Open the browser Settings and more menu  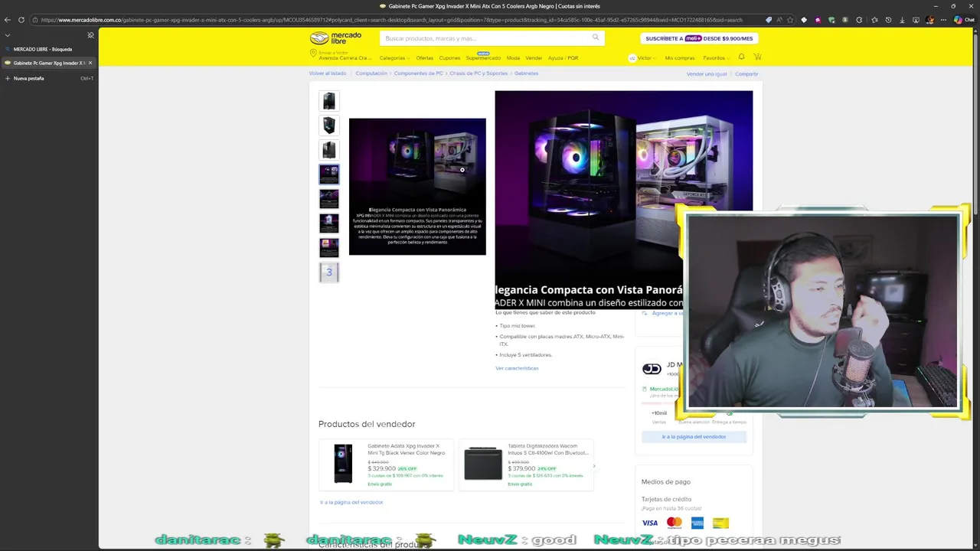pos(944,20)
